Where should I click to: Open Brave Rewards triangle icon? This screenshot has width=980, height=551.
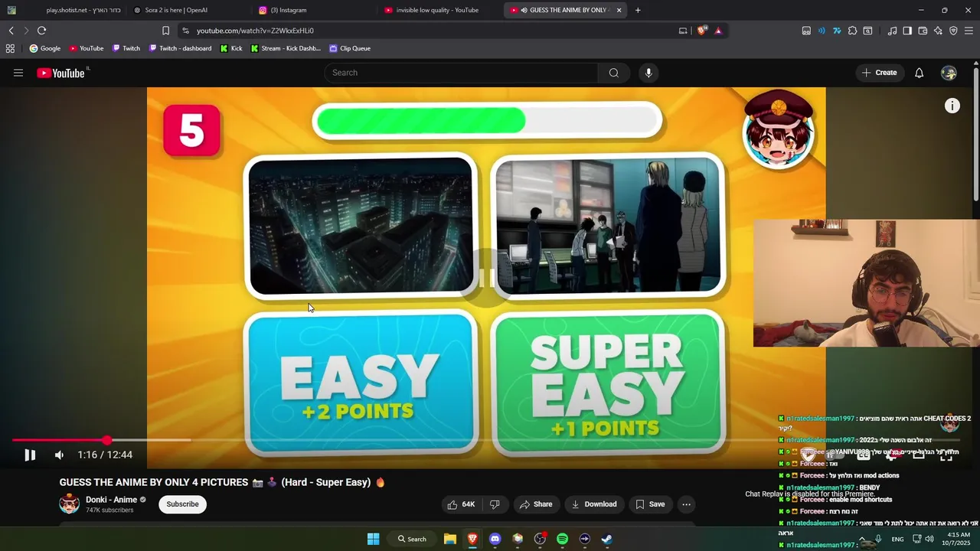[x=718, y=31]
